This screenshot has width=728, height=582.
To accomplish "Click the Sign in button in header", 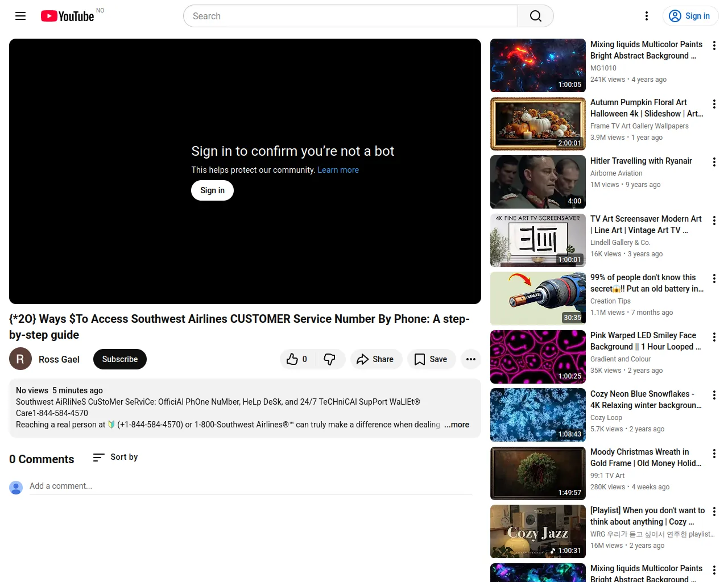I will (x=690, y=16).
